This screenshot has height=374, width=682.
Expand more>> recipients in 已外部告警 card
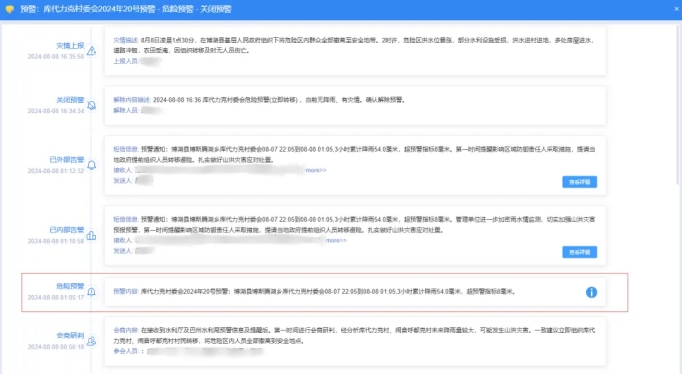click(316, 170)
